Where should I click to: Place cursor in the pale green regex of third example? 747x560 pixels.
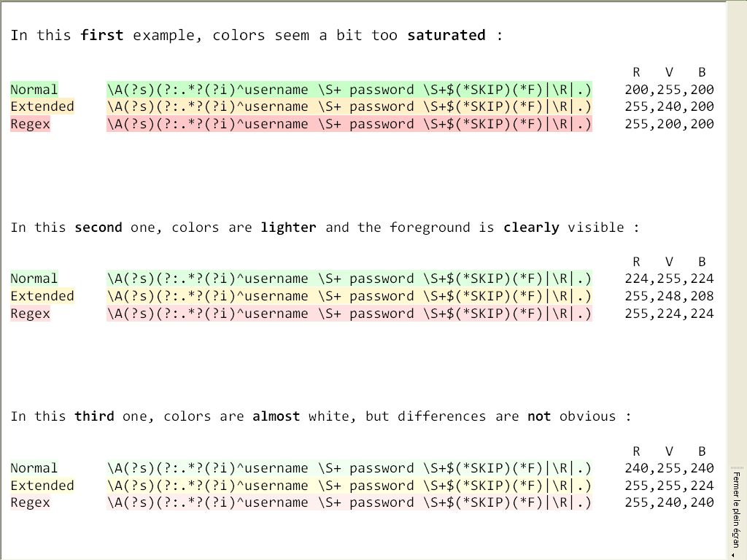(x=349, y=468)
